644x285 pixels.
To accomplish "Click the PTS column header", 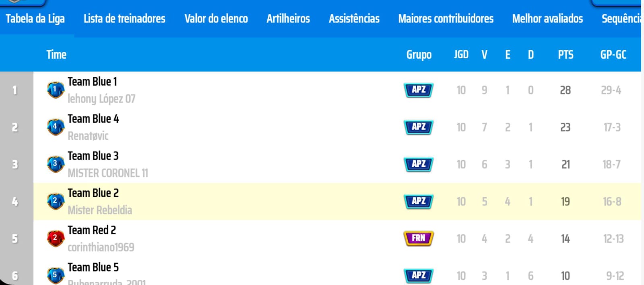I will coord(566,55).
